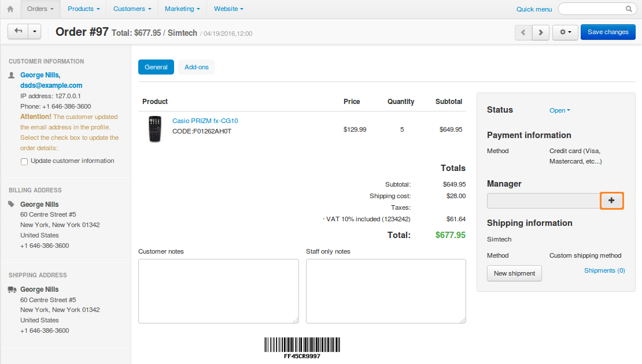642x364 pixels.
Task: Open the Casio PRIZM fx-CG10 product link
Action: pyautogui.click(x=205, y=121)
